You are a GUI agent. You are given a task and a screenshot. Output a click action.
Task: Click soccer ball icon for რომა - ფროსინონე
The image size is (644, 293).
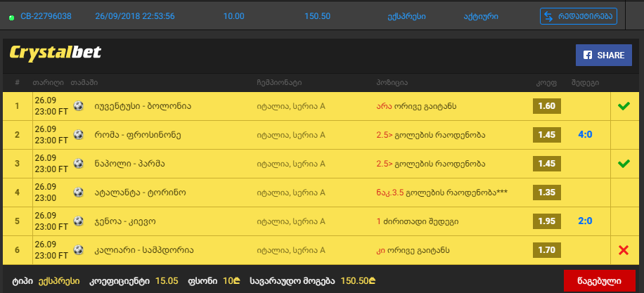tap(79, 135)
